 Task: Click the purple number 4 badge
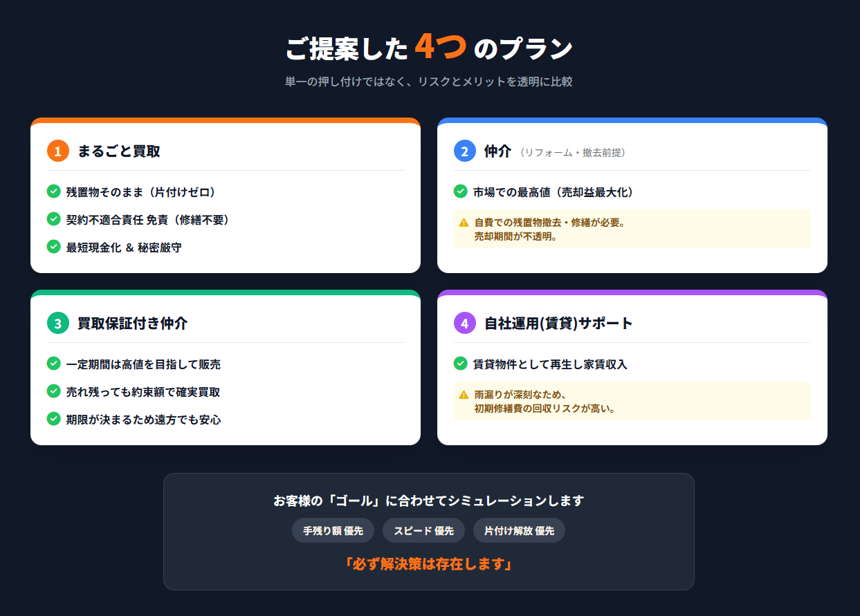pos(465,323)
